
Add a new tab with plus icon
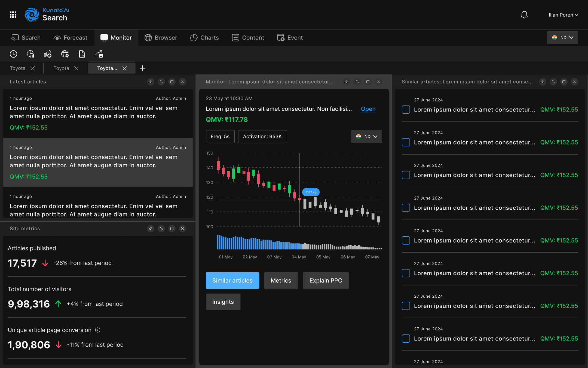[142, 68]
